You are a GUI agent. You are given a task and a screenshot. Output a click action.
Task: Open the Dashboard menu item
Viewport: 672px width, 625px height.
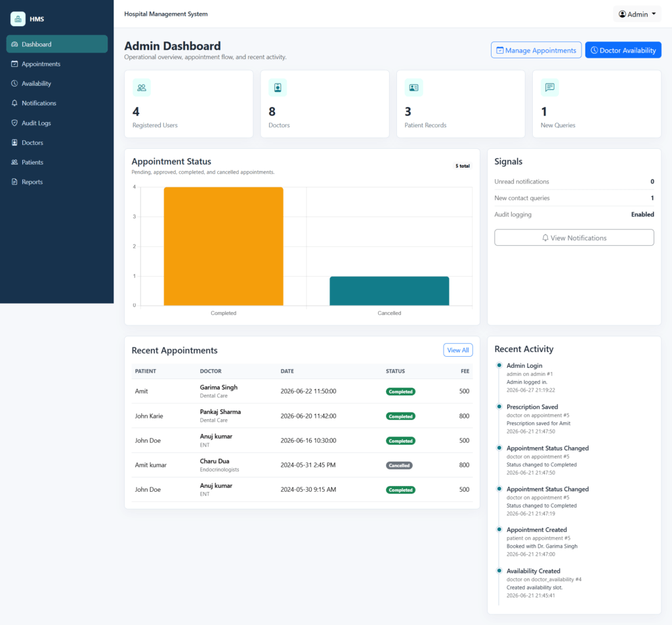coord(57,44)
